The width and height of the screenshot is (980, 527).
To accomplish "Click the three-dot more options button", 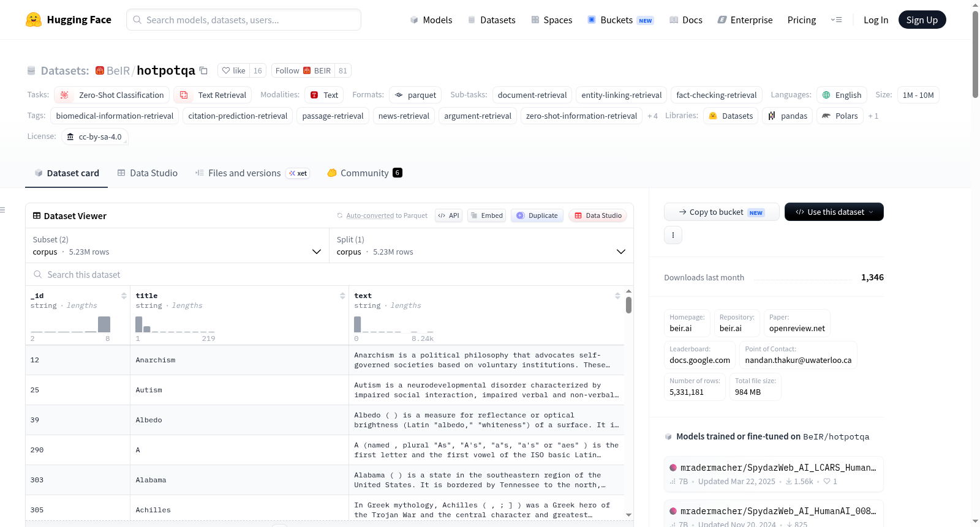I will [x=673, y=235].
